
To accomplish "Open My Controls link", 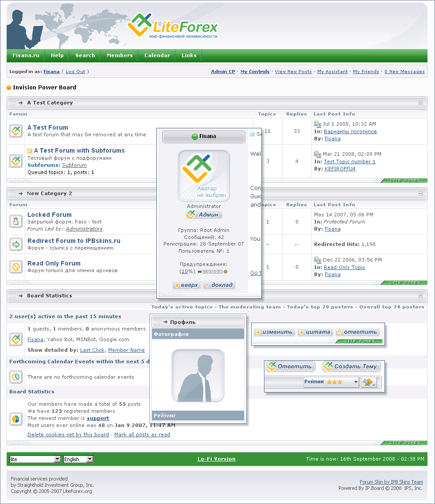I will tap(255, 71).
